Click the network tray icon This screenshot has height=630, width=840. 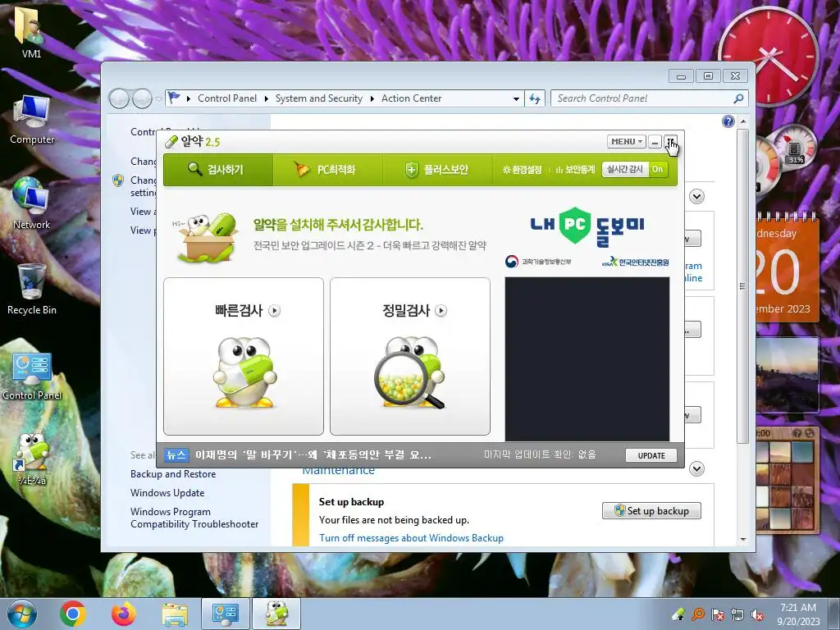pos(737,614)
